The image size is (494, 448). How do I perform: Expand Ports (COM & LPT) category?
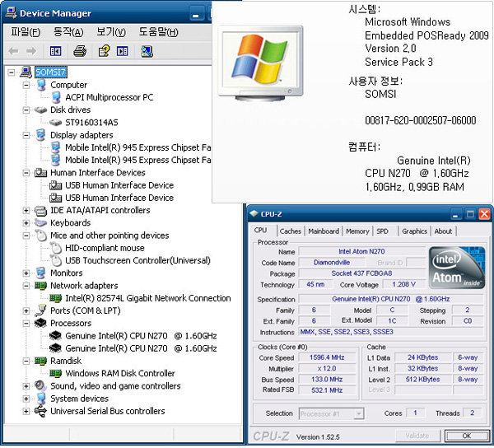coord(26,311)
